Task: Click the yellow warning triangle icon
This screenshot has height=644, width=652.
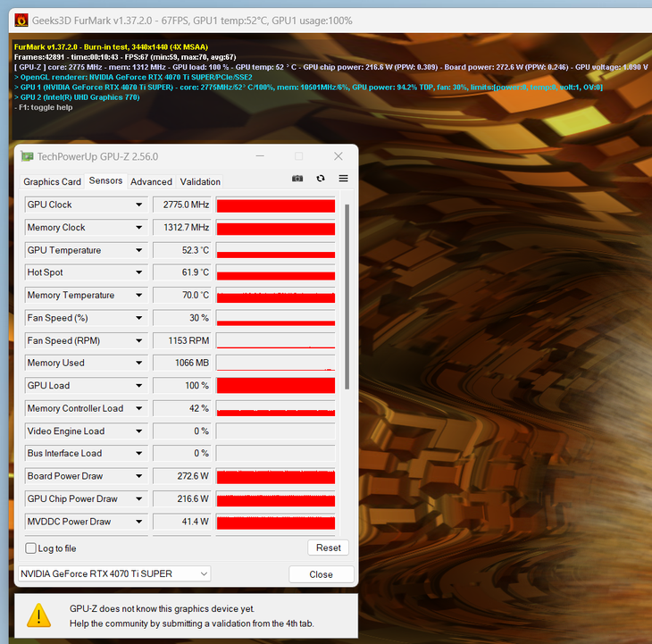Action: (38, 615)
